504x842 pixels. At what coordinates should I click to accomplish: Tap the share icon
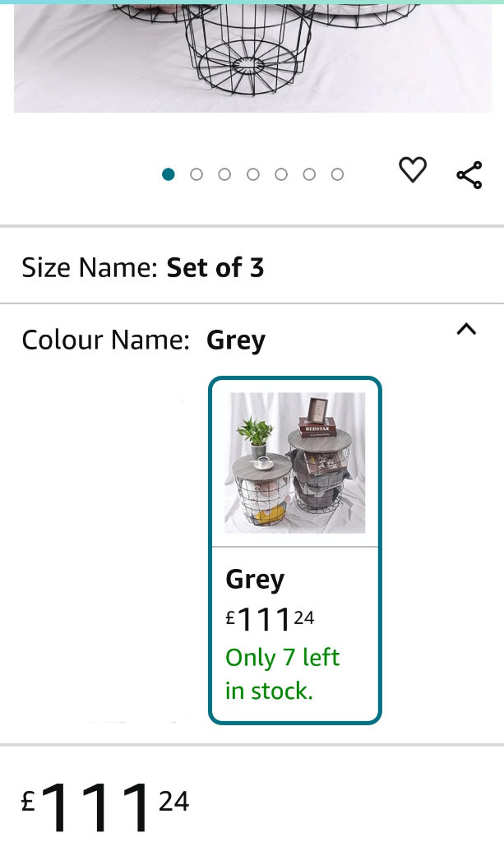[x=469, y=175]
